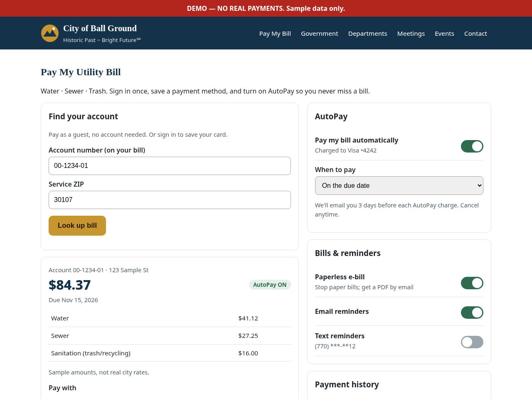Click the AutoPay ON status badge
The height and width of the screenshot is (399, 532).
270,285
